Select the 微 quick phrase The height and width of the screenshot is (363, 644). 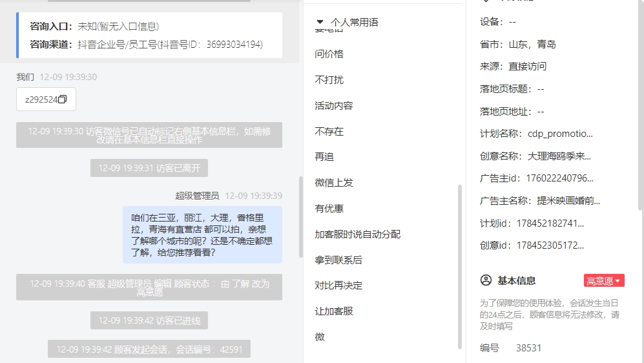(320, 337)
